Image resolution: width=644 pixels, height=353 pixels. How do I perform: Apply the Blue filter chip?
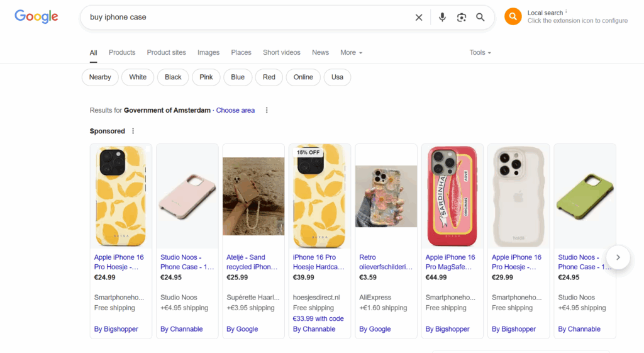click(x=238, y=77)
